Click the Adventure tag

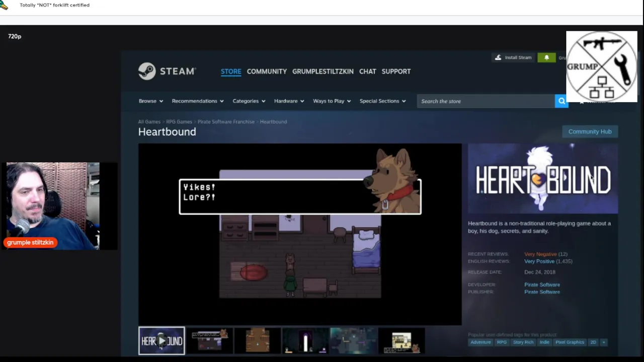point(480,342)
